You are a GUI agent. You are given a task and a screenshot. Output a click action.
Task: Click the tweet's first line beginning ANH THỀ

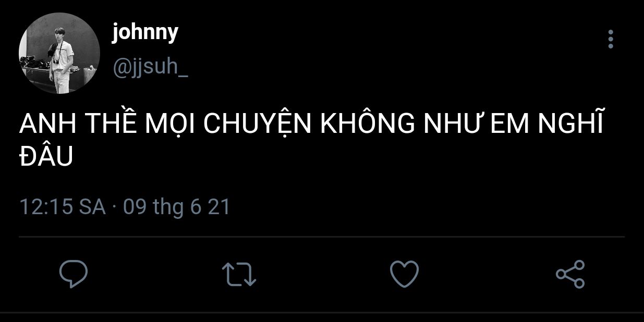click(311, 124)
